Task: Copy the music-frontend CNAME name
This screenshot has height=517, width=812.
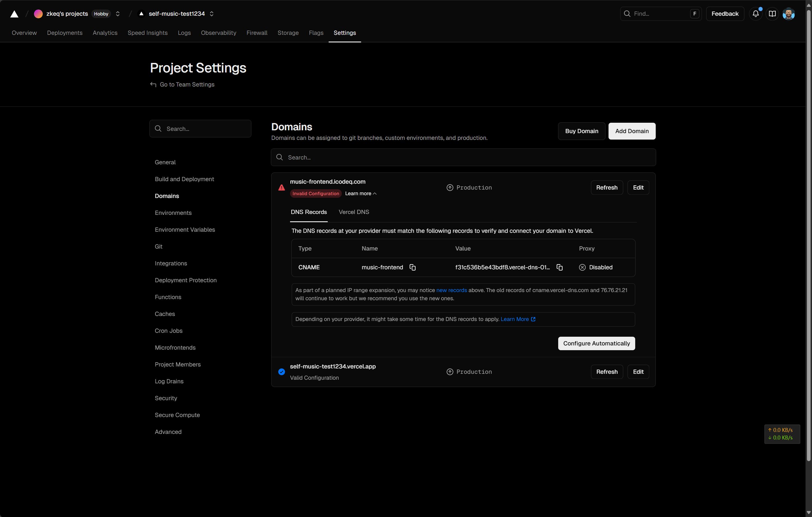Action: point(412,267)
